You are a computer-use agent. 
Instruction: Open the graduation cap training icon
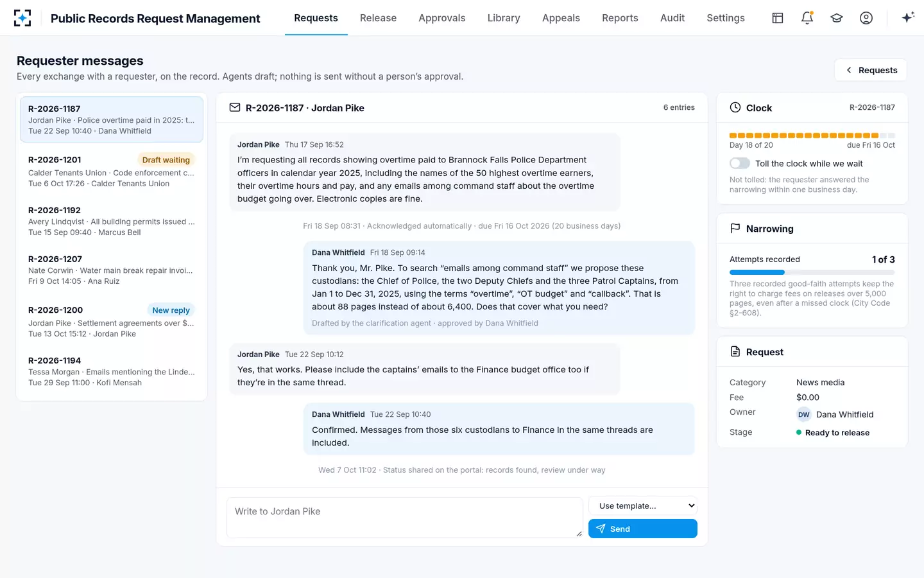[x=837, y=18]
